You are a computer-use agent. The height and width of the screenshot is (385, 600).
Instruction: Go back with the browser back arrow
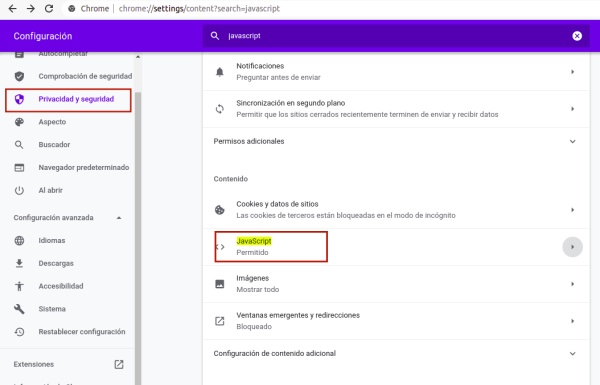pos(12,8)
